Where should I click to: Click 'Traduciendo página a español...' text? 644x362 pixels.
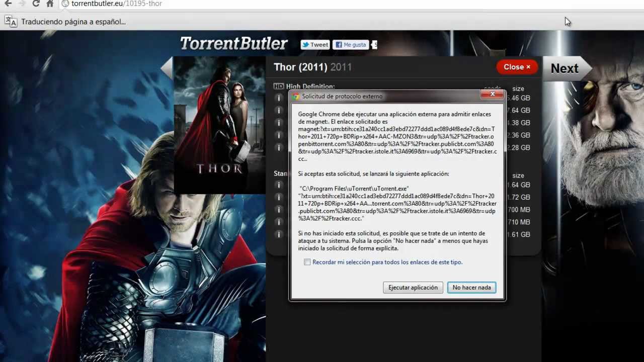(x=73, y=22)
